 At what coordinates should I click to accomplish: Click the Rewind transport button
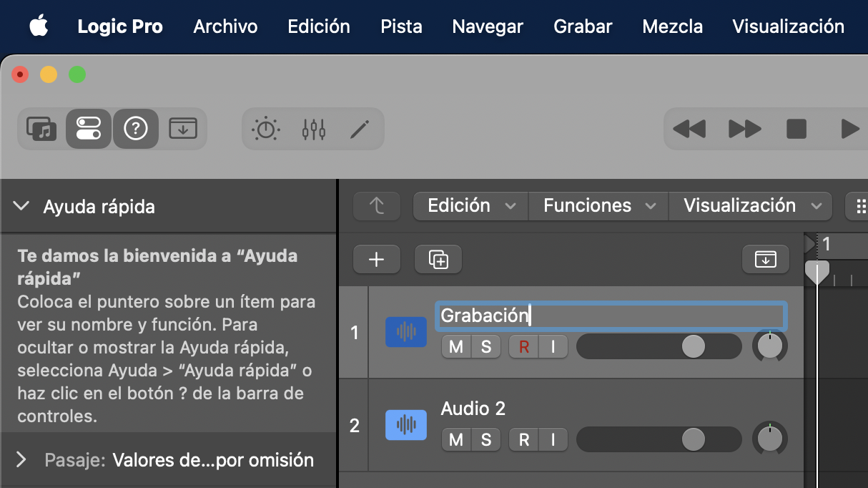[689, 129]
